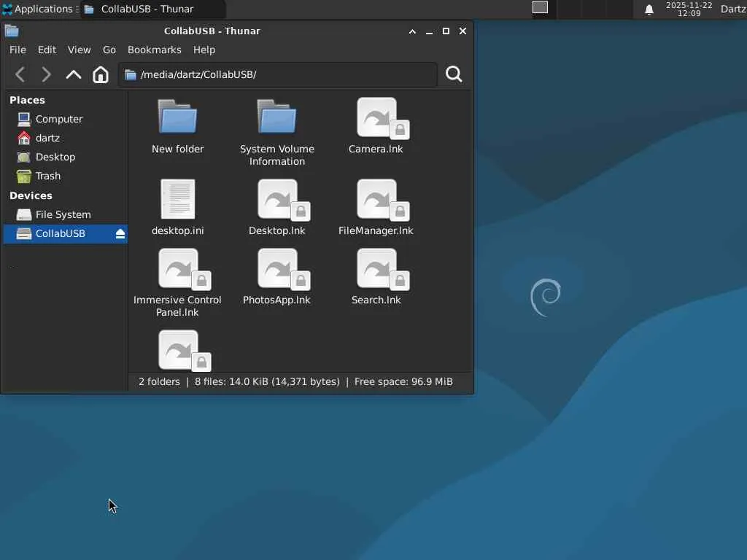This screenshot has width=747, height=560.
Task: Click the Thunar window menu folder icon
Action: 12,31
